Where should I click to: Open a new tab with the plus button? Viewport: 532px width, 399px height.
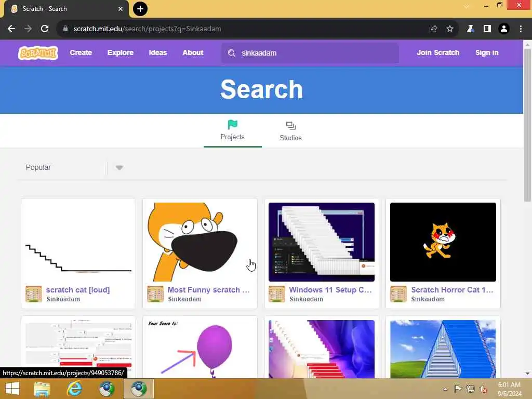pyautogui.click(x=140, y=9)
